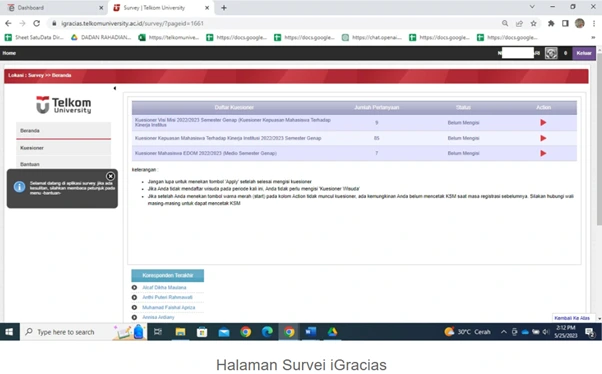602x374 pixels.
Task: Click Belum Mengisi status of EDOM row
Action: pos(463,153)
